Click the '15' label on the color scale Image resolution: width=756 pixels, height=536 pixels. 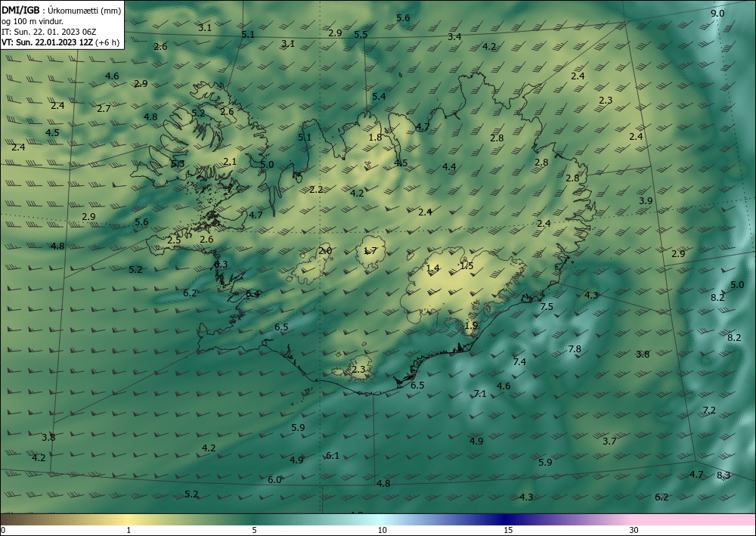tap(508, 530)
